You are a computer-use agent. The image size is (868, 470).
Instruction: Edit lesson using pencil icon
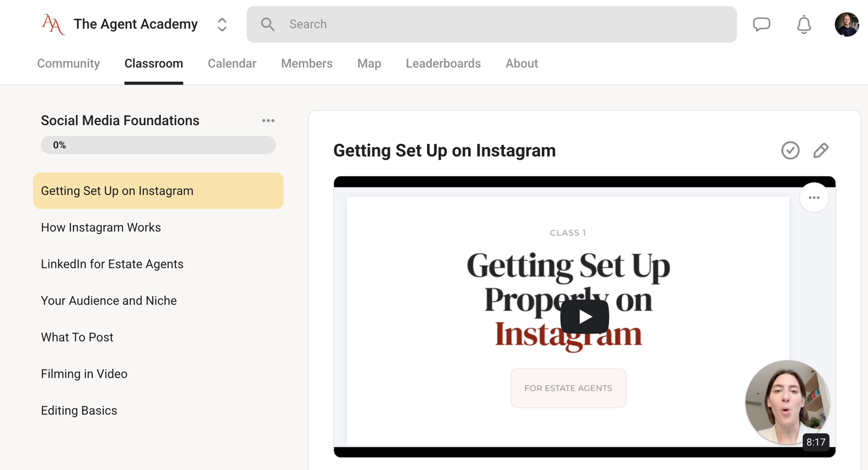point(821,150)
